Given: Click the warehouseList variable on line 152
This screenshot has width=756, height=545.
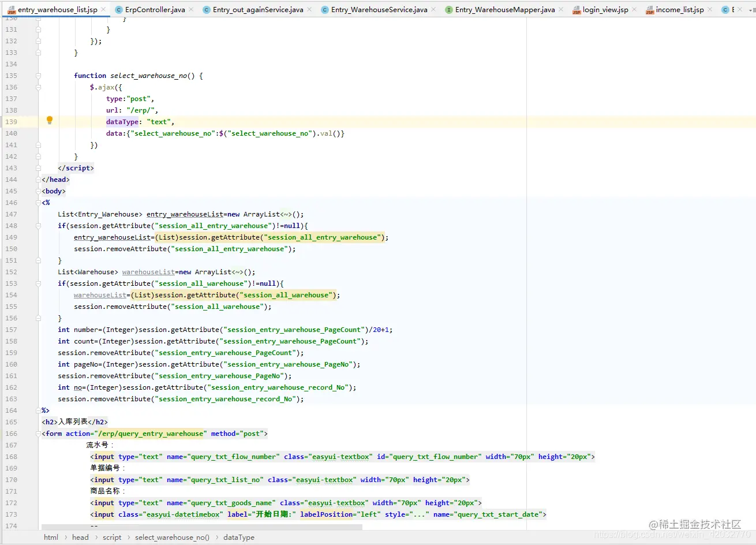Looking at the screenshot, I should tap(148, 272).
